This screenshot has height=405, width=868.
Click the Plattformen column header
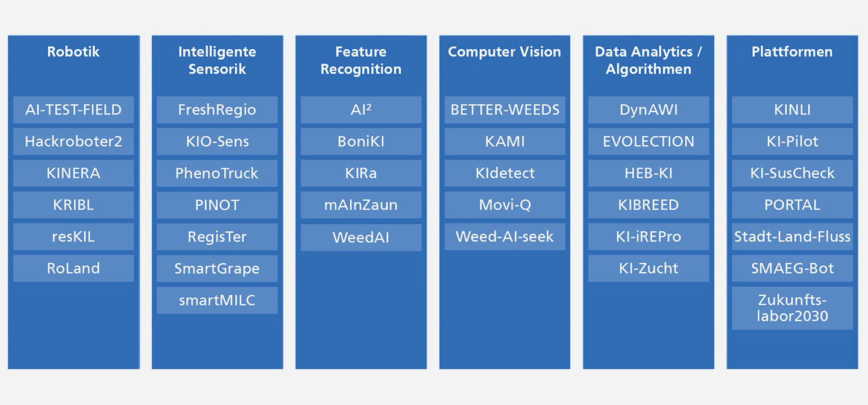pos(792,52)
